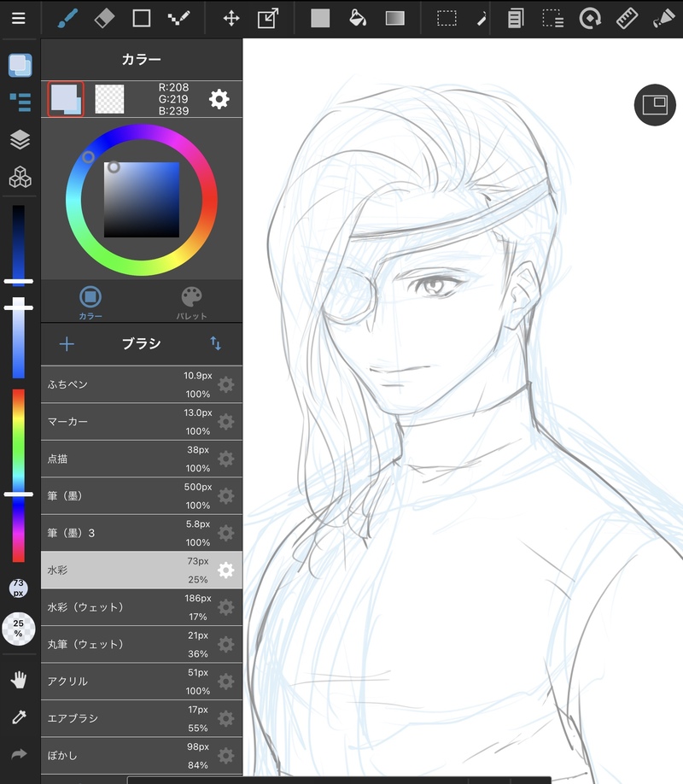Open settings gear for 筆（墨） brush
This screenshot has height=784, width=683.
click(226, 495)
